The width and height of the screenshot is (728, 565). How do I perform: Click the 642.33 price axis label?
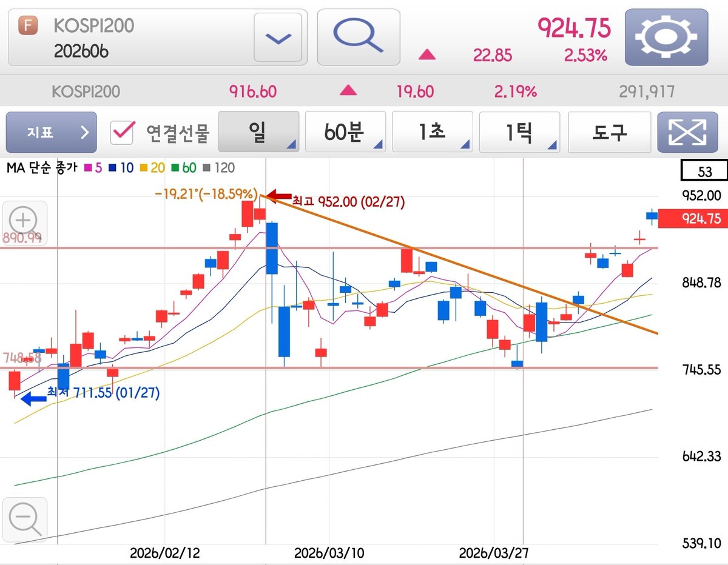pyautogui.click(x=701, y=456)
